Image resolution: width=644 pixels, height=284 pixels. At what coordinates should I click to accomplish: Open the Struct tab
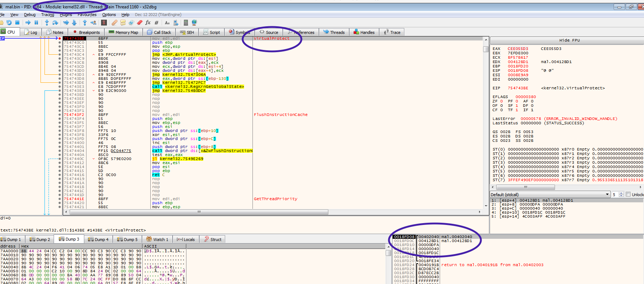pyautogui.click(x=213, y=239)
